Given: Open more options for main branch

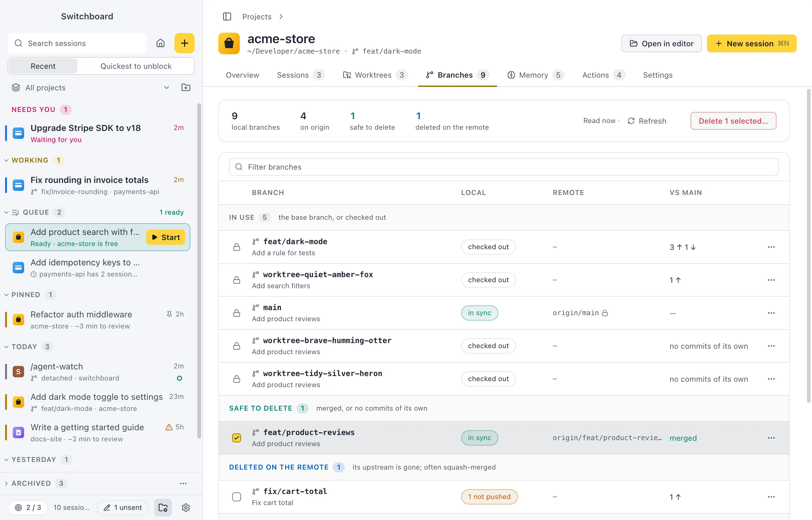Looking at the screenshot, I should click(771, 313).
